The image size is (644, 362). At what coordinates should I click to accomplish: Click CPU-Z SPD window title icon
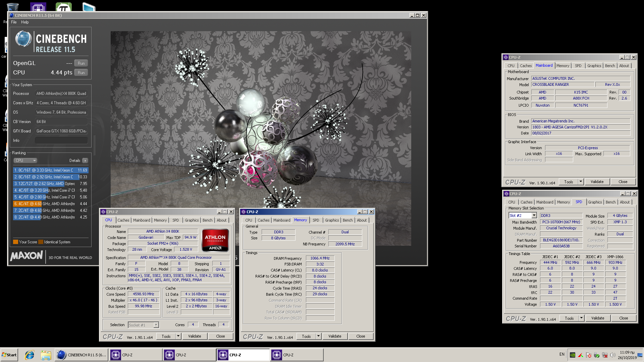click(506, 194)
